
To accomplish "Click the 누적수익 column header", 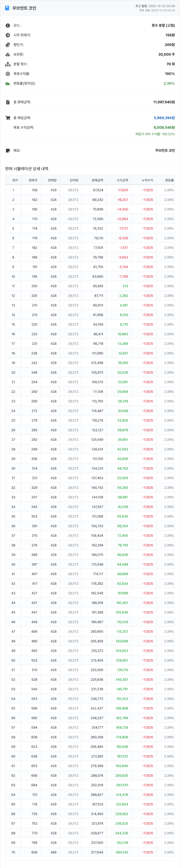I will 147,180.
